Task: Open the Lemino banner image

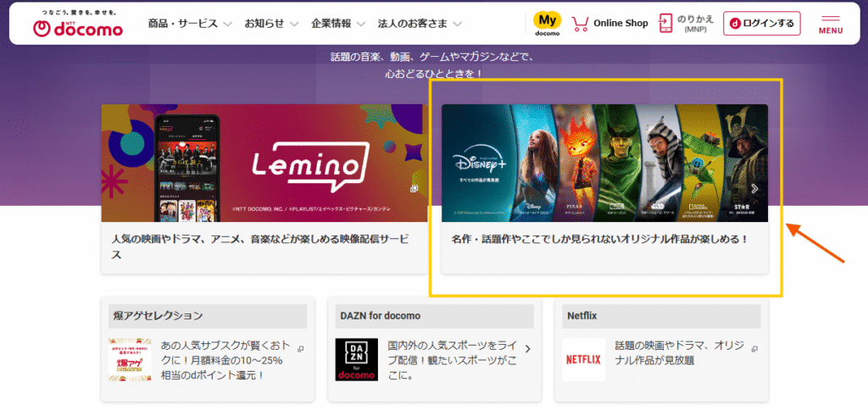Action: [x=264, y=163]
